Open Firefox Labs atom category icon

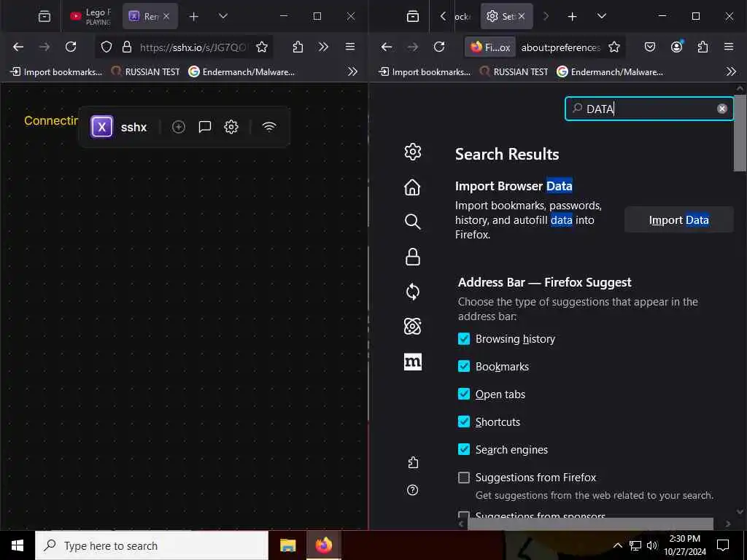(x=413, y=326)
